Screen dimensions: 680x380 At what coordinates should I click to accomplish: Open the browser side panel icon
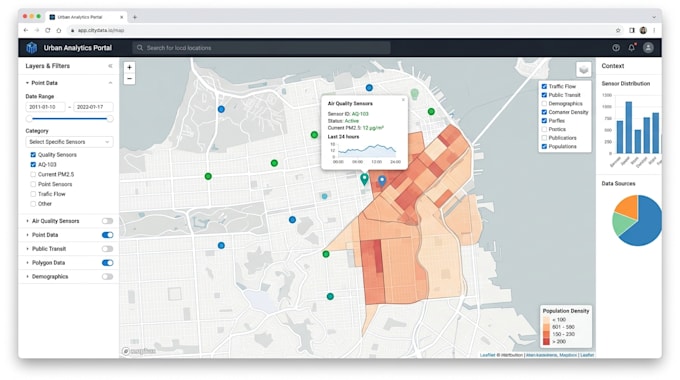632,30
